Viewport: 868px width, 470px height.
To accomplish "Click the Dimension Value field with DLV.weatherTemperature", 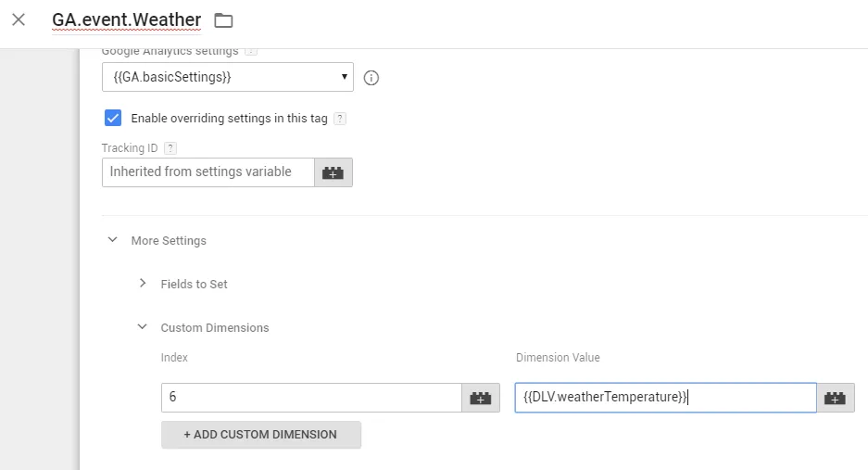I will pyautogui.click(x=665, y=398).
